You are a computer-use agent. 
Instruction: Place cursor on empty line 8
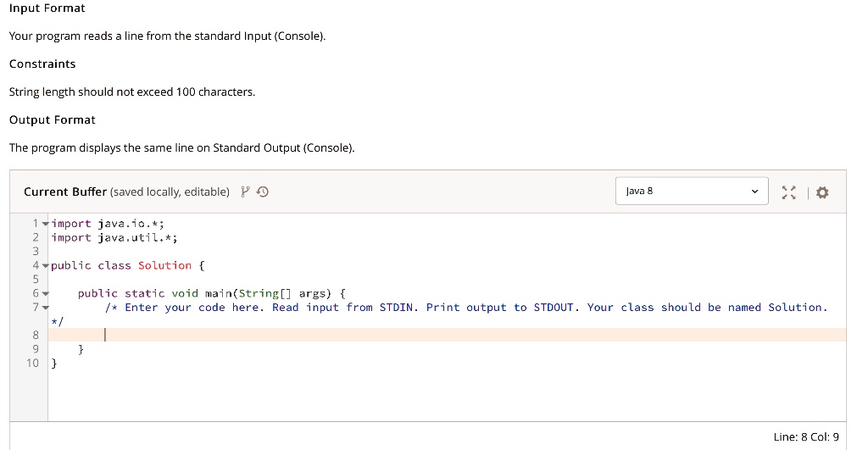(447, 335)
